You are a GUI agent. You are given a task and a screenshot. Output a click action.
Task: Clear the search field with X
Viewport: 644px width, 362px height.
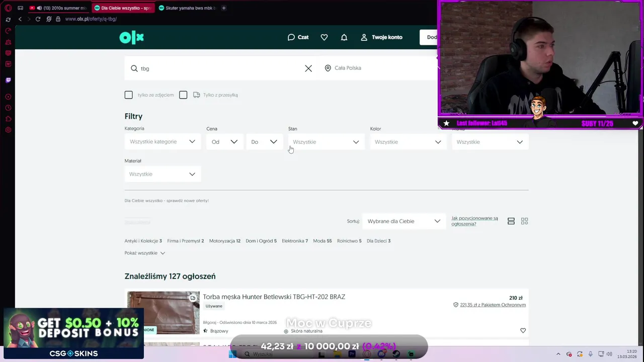click(x=308, y=68)
